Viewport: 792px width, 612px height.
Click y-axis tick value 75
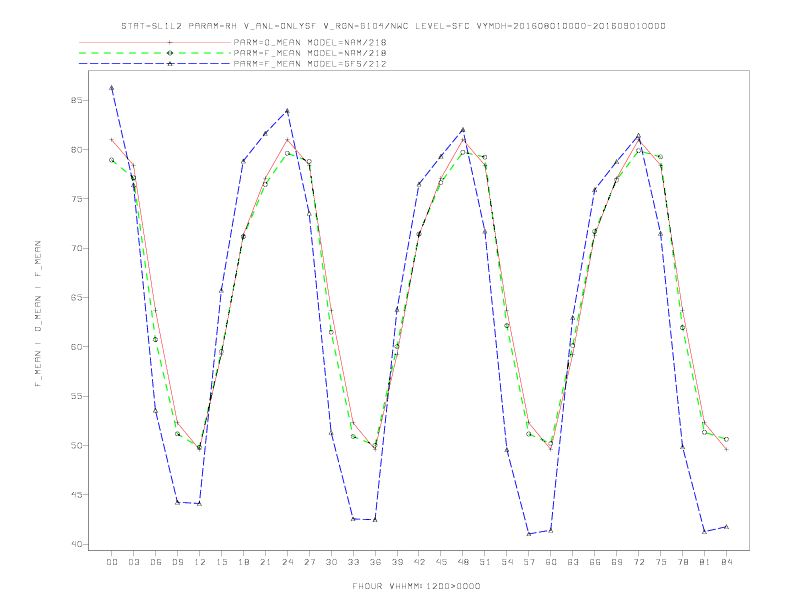click(x=76, y=199)
